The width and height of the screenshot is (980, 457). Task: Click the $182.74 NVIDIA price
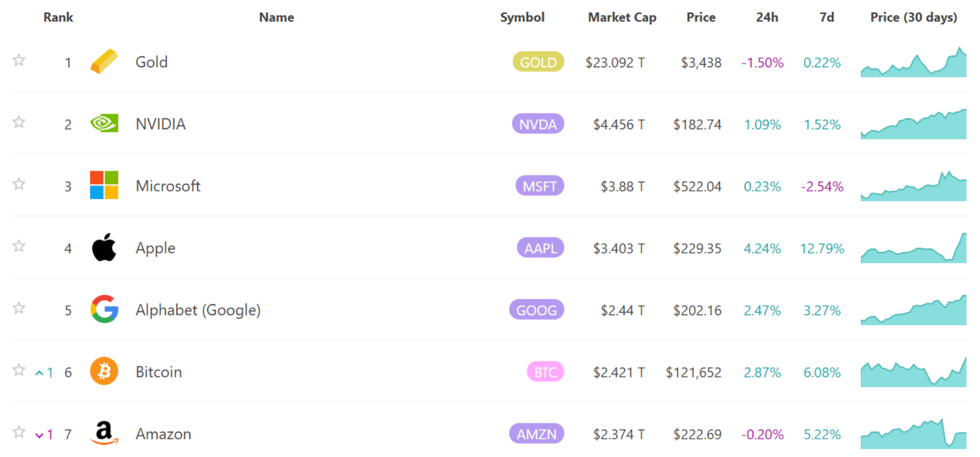pos(697,124)
